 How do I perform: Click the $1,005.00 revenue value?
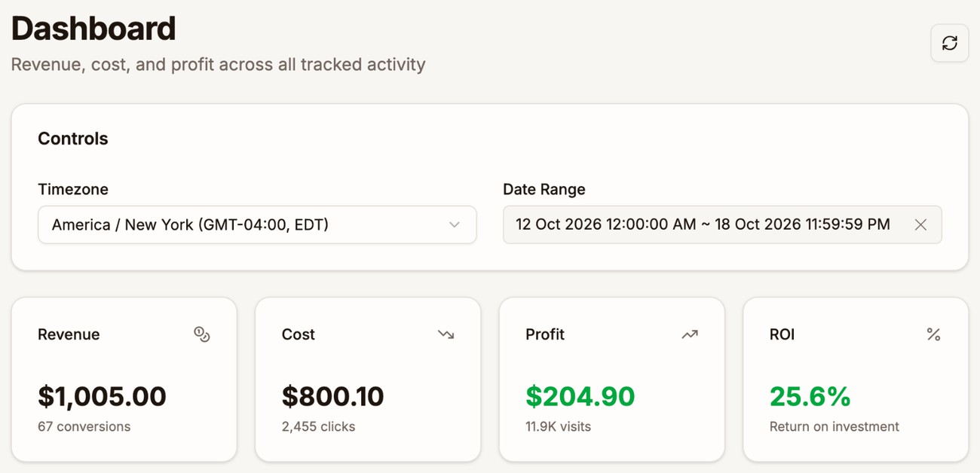click(103, 396)
